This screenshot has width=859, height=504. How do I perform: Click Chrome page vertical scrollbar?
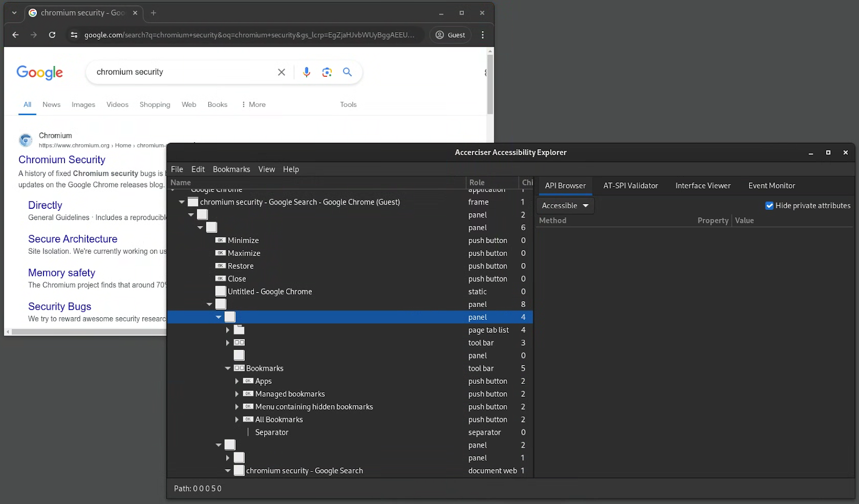click(x=490, y=83)
